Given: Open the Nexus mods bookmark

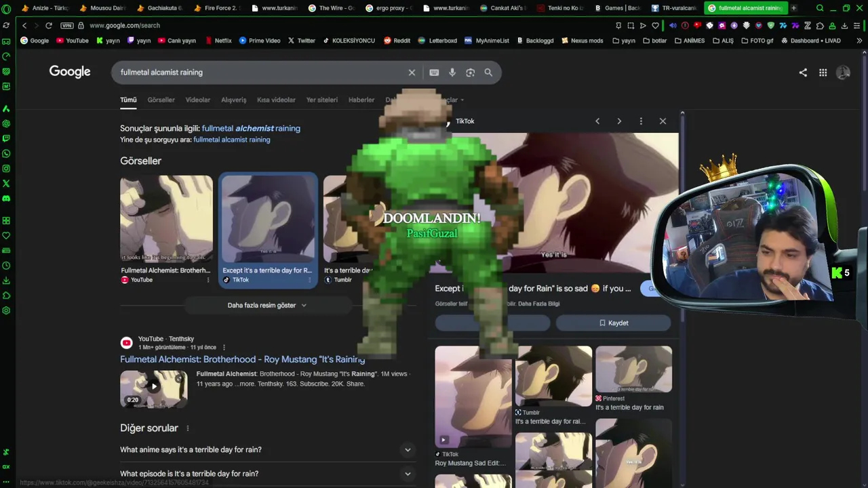Looking at the screenshot, I should tap(582, 41).
